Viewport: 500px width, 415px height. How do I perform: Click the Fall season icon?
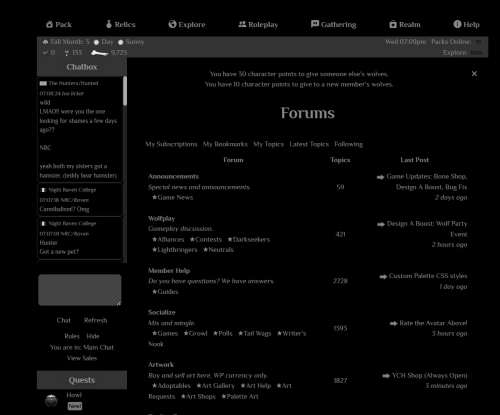pyautogui.click(x=46, y=42)
